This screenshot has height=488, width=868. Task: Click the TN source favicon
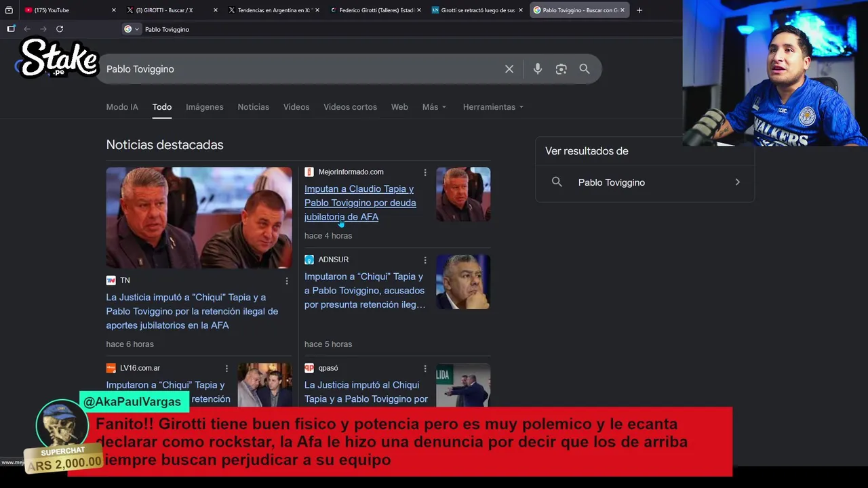click(x=111, y=281)
